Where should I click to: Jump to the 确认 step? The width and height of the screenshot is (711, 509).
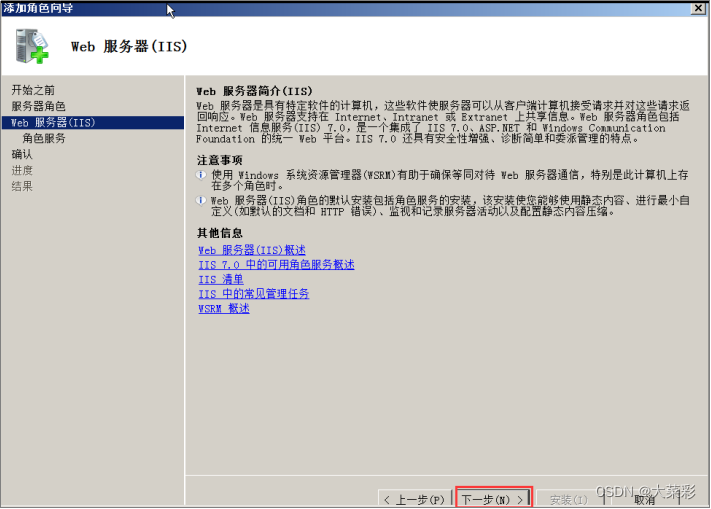(x=22, y=154)
